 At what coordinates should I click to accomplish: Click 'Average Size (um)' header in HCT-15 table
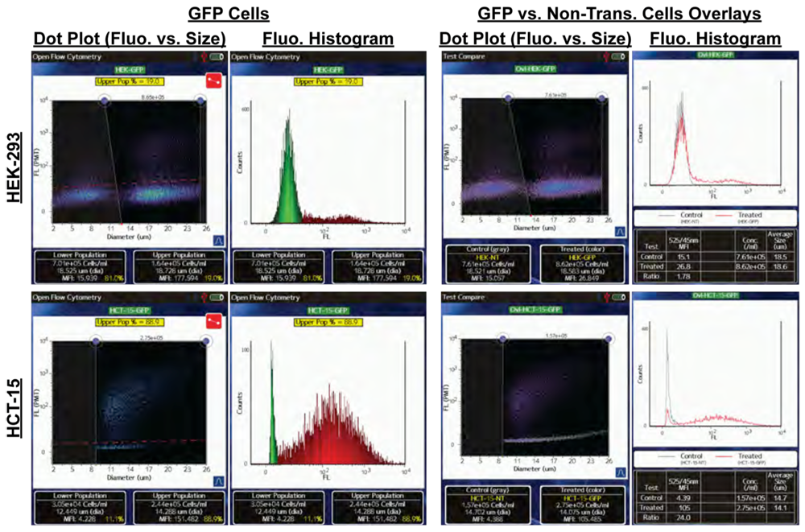(x=780, y=482)
